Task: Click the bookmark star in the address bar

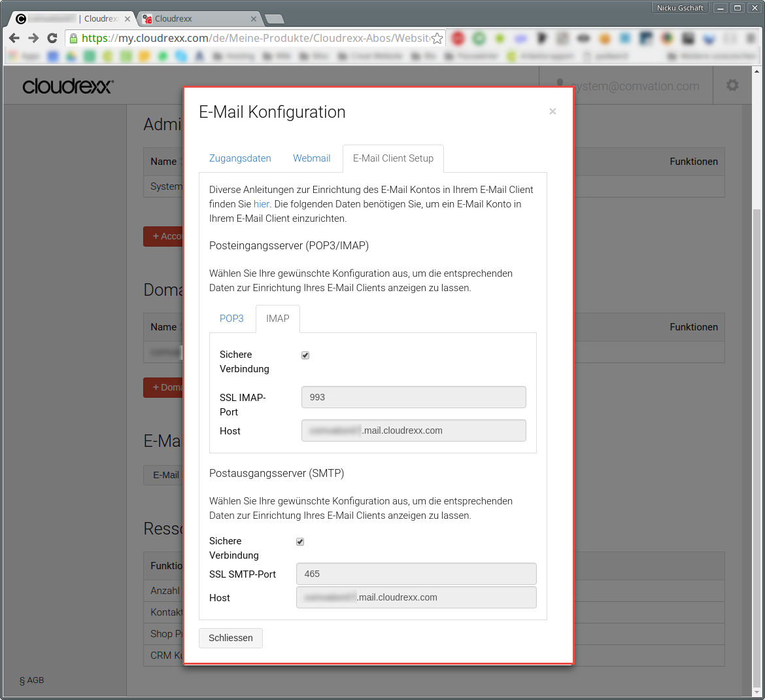Action: pos(437,38)
